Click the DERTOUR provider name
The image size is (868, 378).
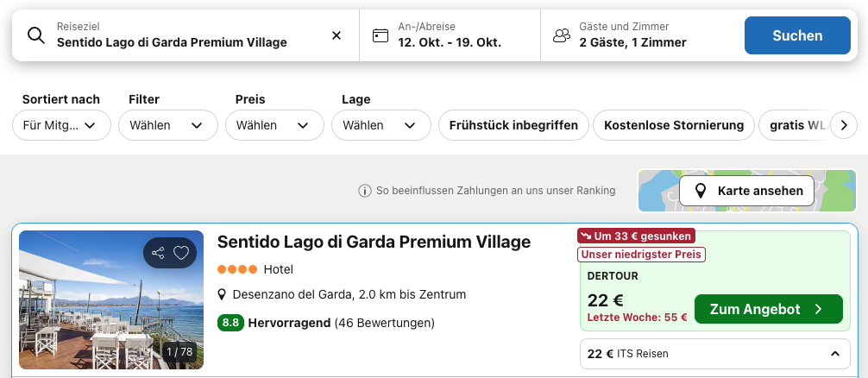(613, 275)
